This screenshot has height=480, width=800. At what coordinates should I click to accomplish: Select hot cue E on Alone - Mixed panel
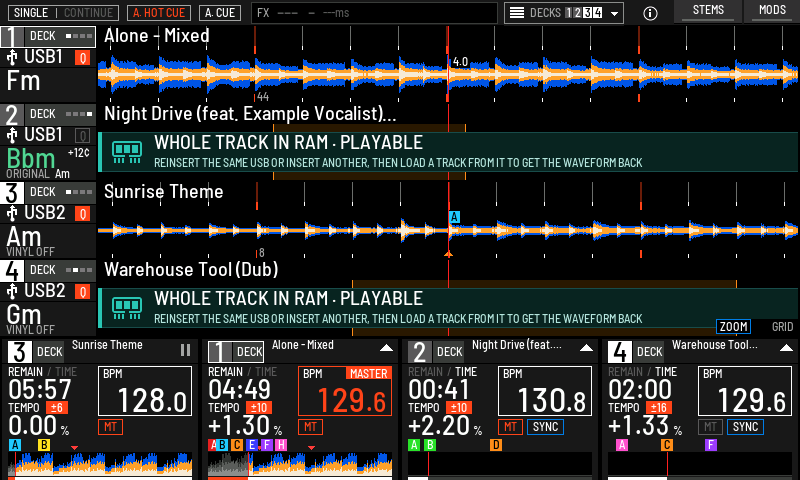pyautogui.click(x=251, y=445)
